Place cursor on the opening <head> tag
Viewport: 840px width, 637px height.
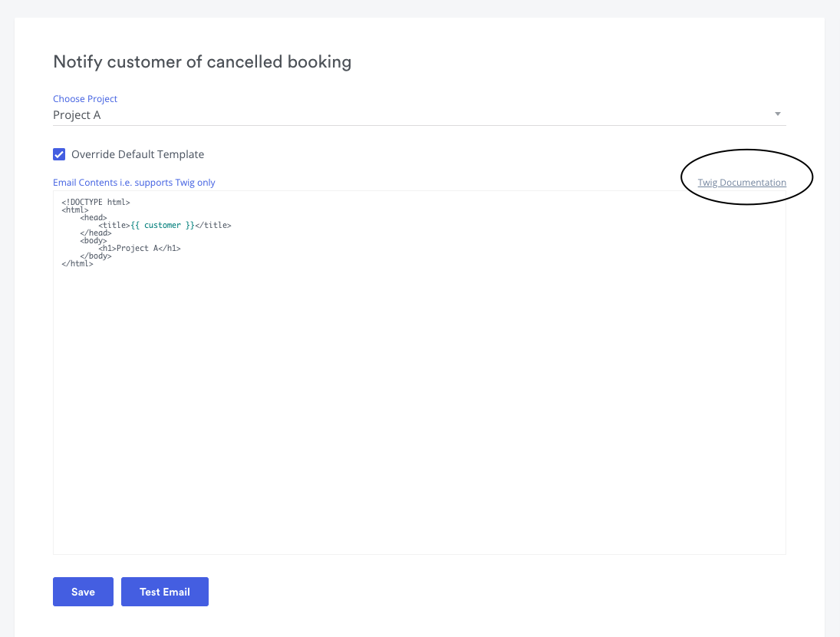click(x=94, y=217)
